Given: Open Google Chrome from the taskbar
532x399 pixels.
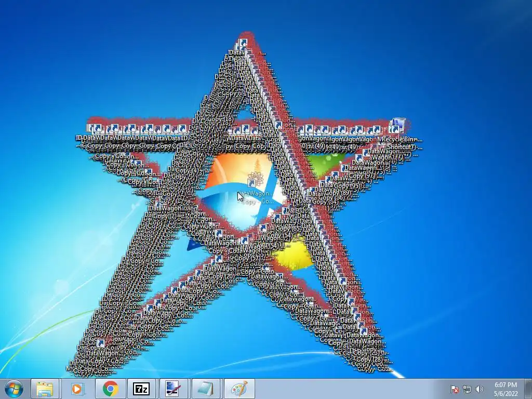Looking at the screenshot, I should coord(110,389).
